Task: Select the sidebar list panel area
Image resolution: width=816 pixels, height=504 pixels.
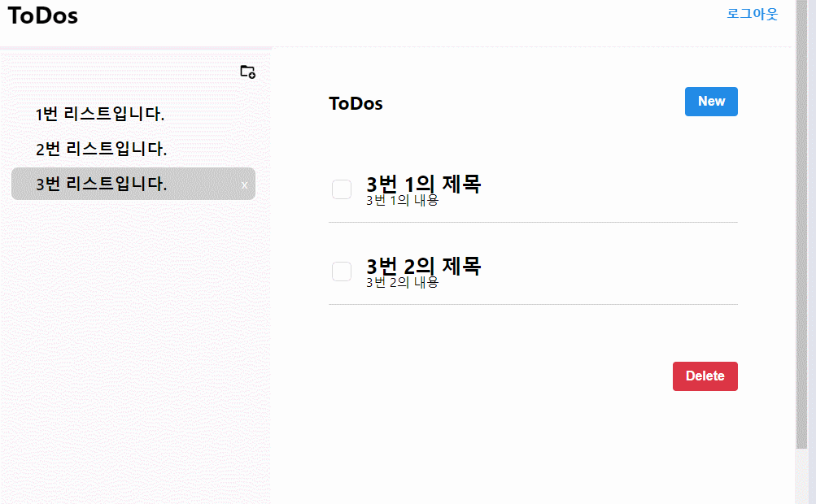Action: (135, 325)
